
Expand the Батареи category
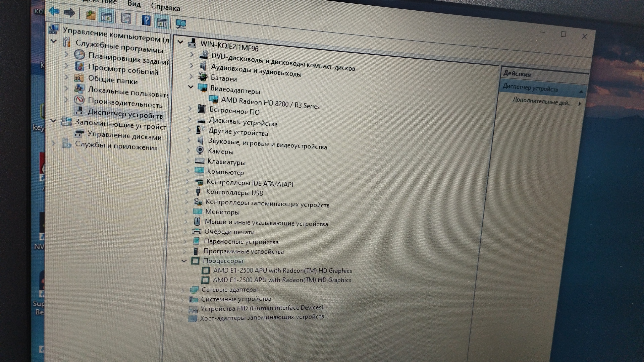point(191,76)
